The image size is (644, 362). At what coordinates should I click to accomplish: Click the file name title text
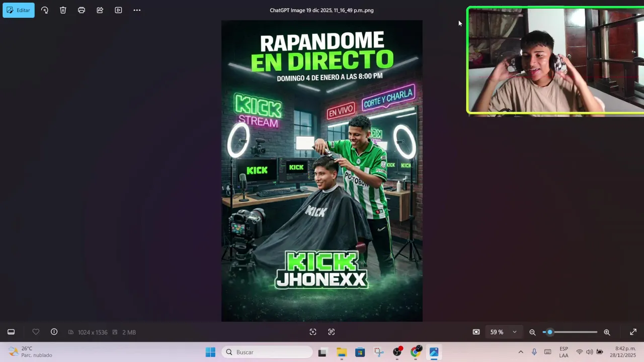point(321,10)
